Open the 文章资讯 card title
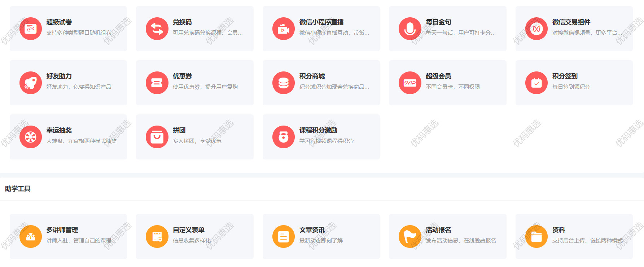This screenshot has width=644, height=267. click(x=312, y=230)
